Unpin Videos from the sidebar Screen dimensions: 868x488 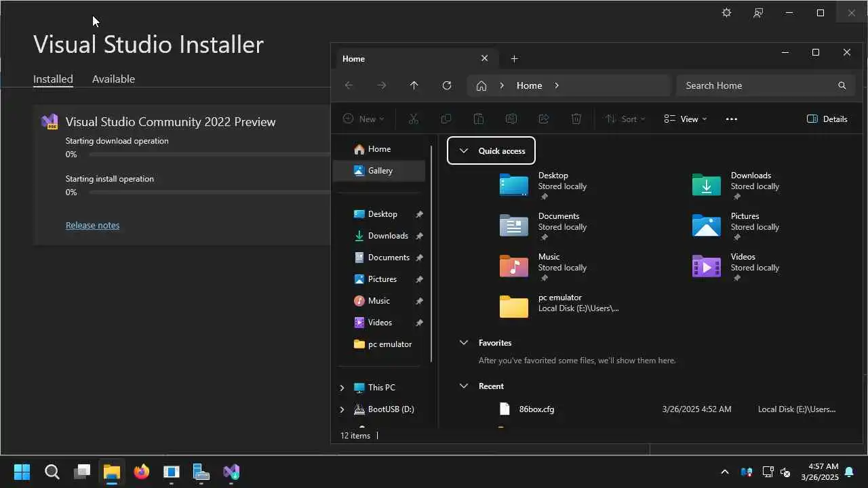coord(419,323)
